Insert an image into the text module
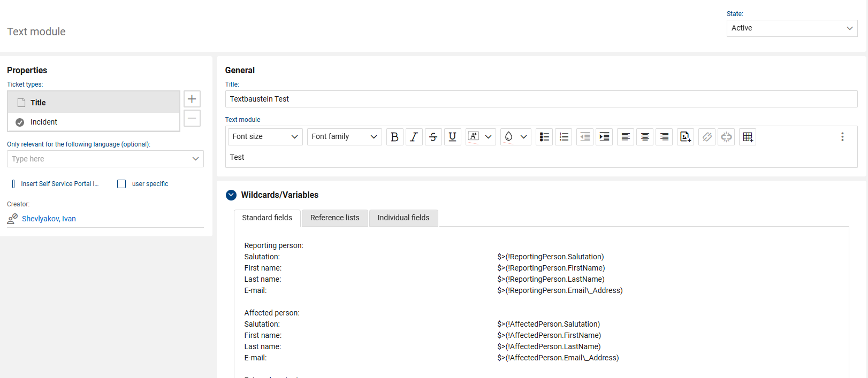This screenshot has width=868, height=378. 686,137
